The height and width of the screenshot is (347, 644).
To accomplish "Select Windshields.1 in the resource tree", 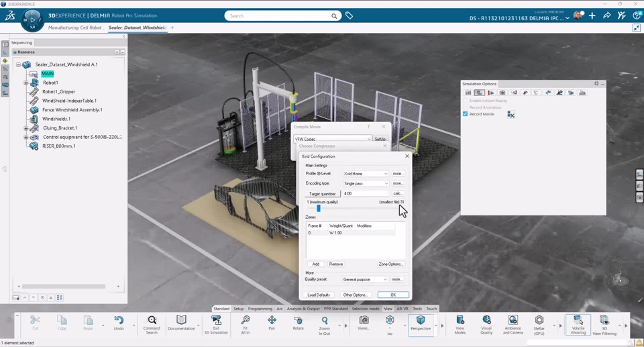I will (x=56, y=119).
